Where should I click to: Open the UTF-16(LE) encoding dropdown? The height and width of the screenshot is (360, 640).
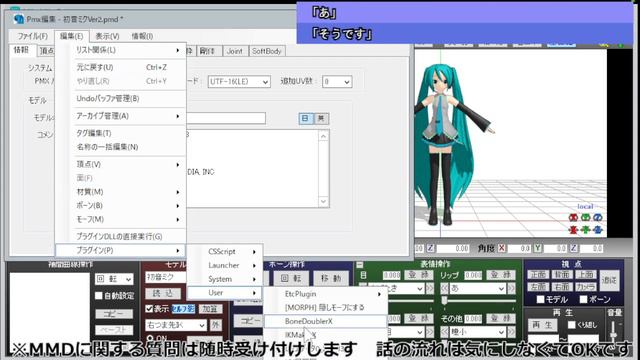coord(239,82)
